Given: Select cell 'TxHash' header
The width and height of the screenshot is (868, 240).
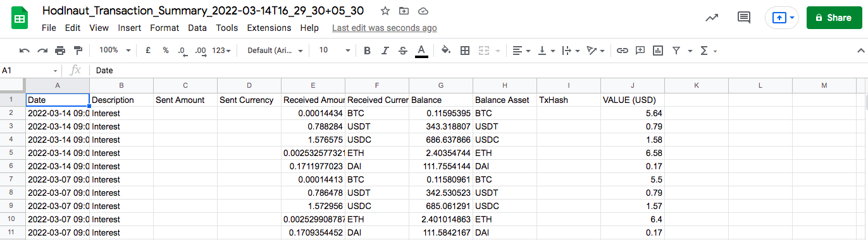Looking at the screenshot, I should 569,100.
